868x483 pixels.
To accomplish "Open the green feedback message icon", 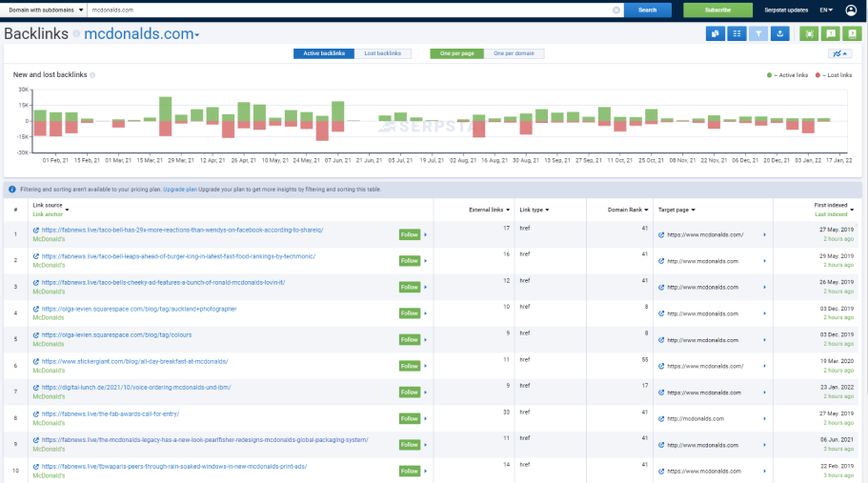I will [831, 33].
